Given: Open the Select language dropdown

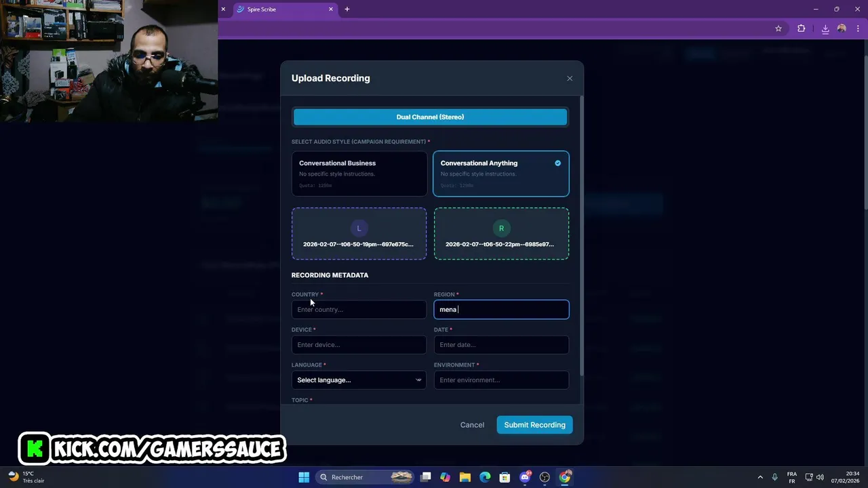Looking at the screenshot, I should [x=359, y=380].
